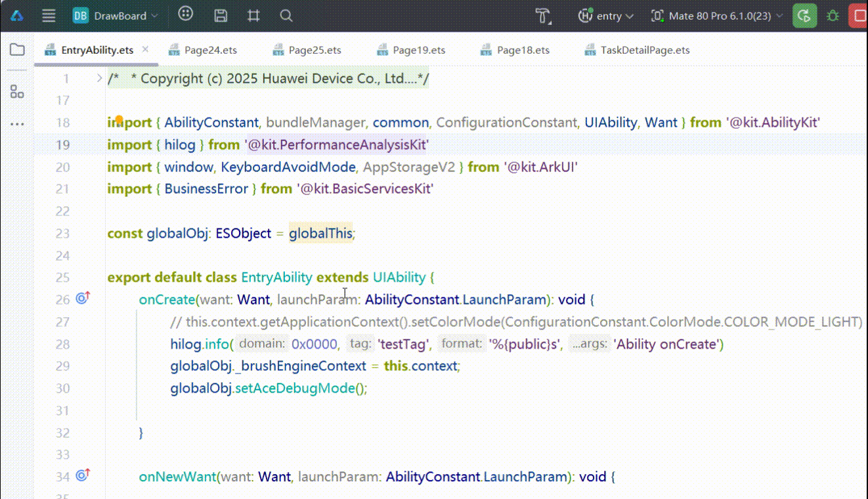Viewport: 868px width, 499px height.
Task: Click ConfigurationConstant import on line 18
Action: 506,122
